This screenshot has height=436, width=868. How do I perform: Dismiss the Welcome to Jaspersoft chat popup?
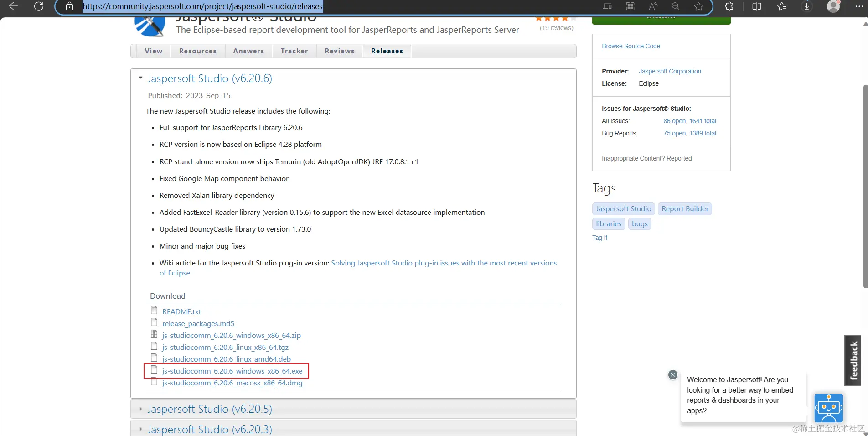tap(673, 374)
